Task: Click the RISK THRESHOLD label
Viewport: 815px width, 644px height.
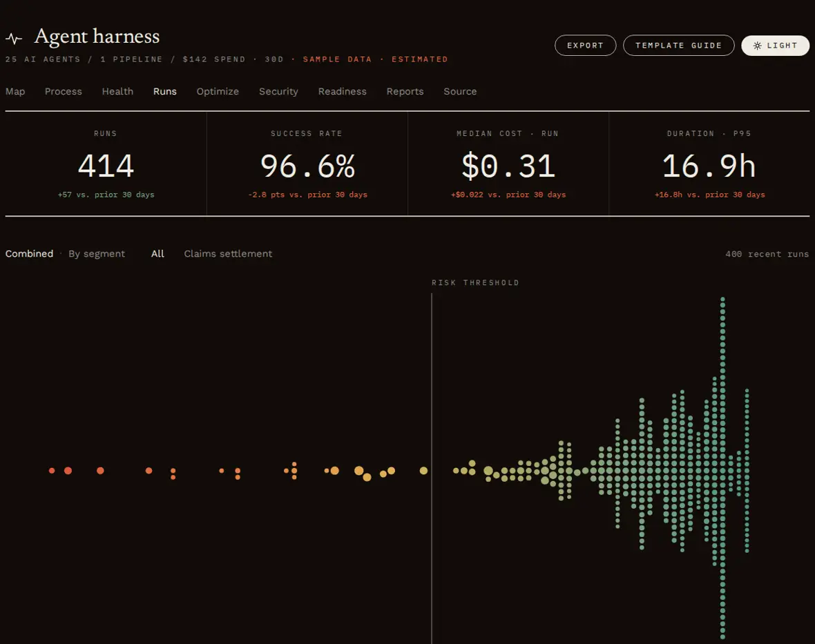Action: point(475,282)
